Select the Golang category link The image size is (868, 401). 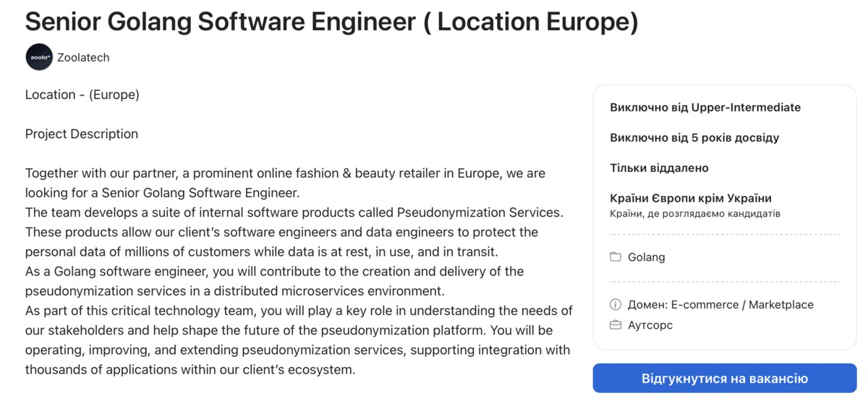(647, 257)
